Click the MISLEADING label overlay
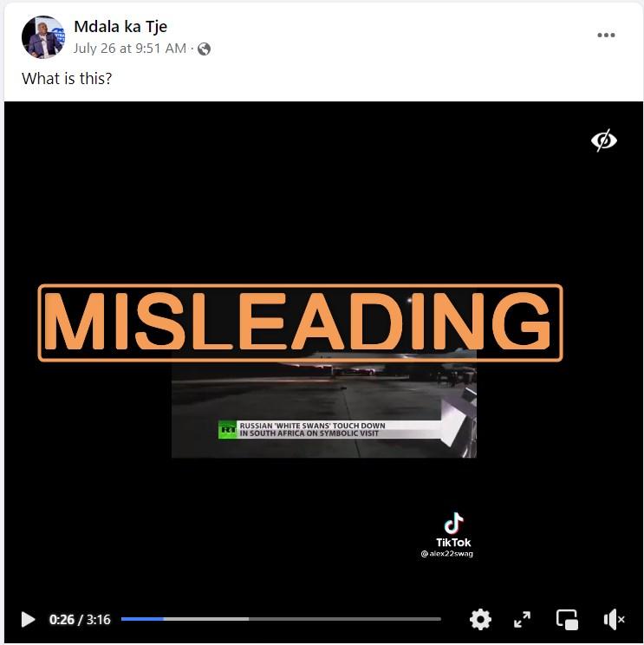This screenshot has height=645, width=644. click(300, 322)
